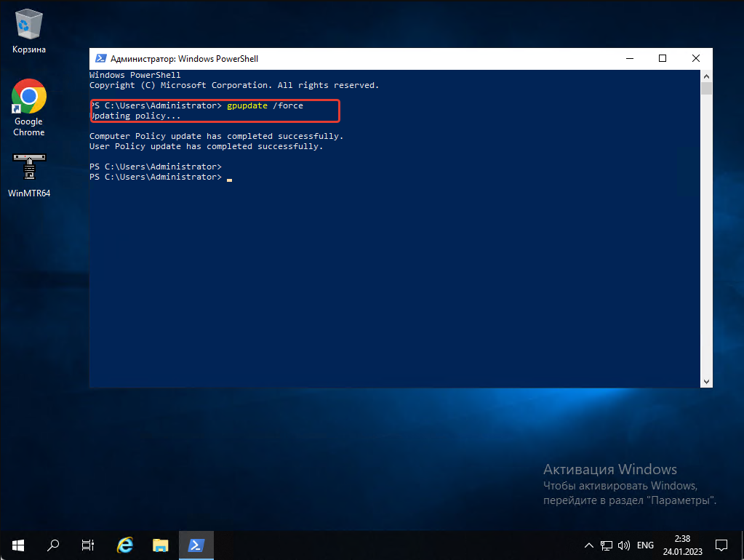Viewport: 744px width, 560px height.
Task: Expand the hidden system tray icons chevron
Action: pos(590,545)
